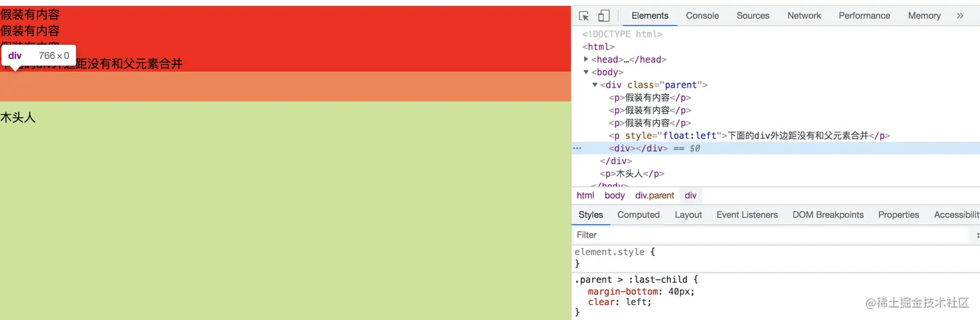Open the Performance tab
980x320 pixels.
coord(864,16)
